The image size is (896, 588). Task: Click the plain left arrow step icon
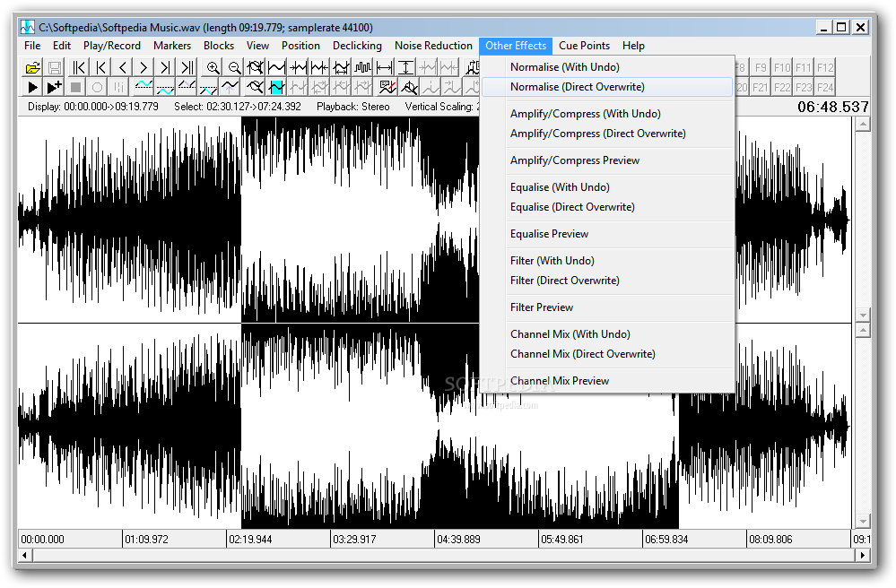122,68
